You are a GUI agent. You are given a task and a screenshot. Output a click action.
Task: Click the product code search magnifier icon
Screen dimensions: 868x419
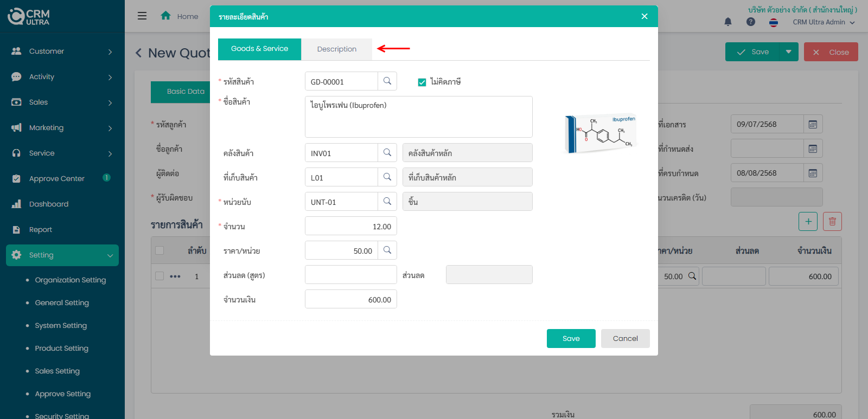[387, 81]
